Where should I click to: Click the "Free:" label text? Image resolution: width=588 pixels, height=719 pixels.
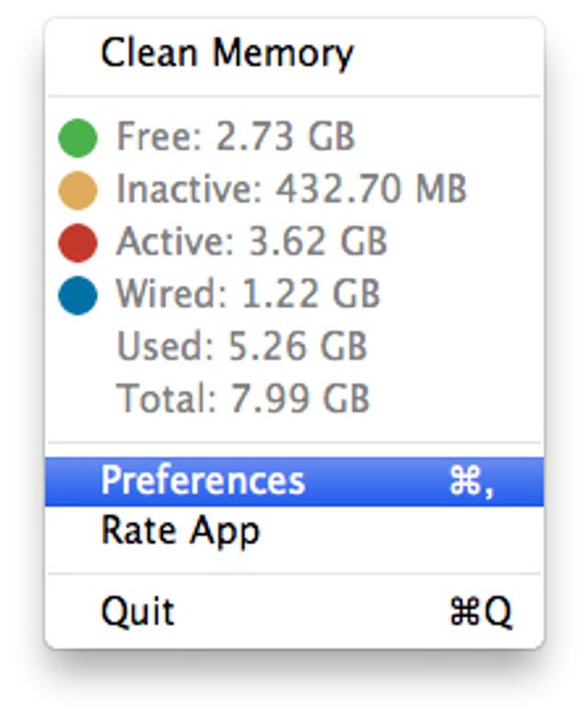point(159,138)
